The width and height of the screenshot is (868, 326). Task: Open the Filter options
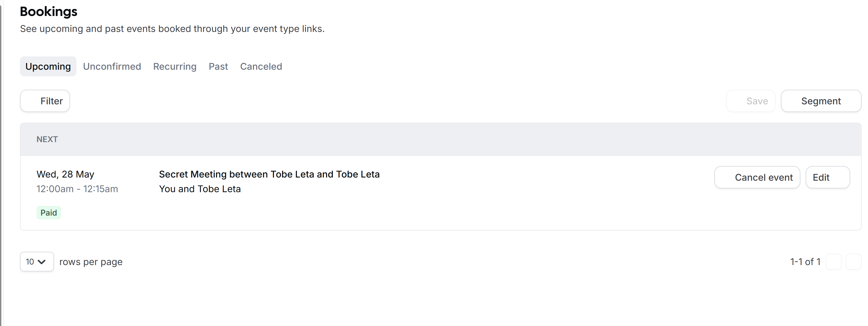(x=45, y=101)
